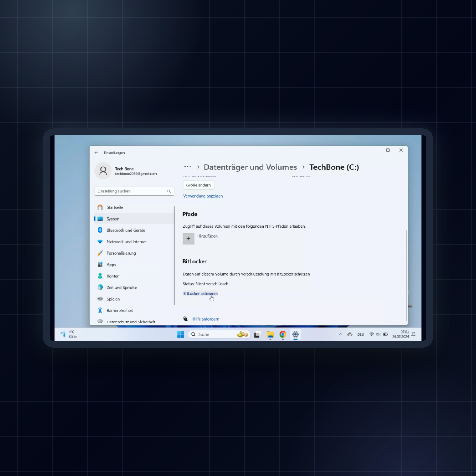Launch Google Chrome from the taskbar

(x=283, y=334)
